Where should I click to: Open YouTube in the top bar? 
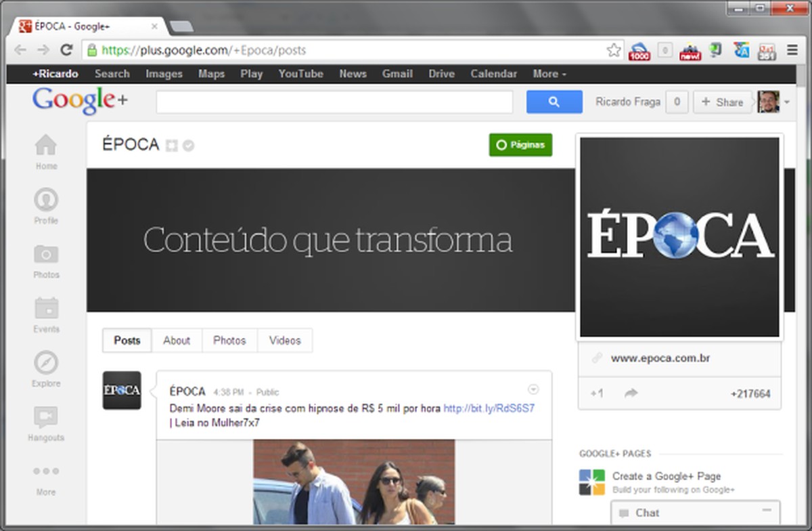point(300,74)
